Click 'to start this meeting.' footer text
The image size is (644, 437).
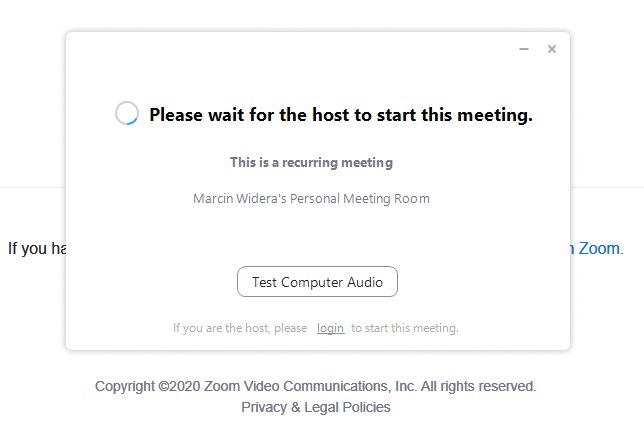[405, 328]
